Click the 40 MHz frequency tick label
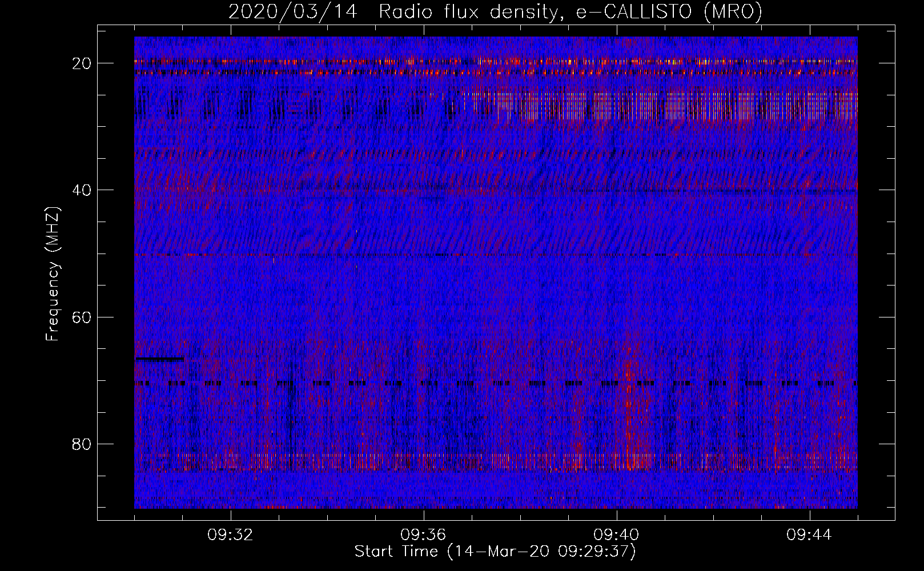This screenshot has width=924, height=571. [82, 190]
